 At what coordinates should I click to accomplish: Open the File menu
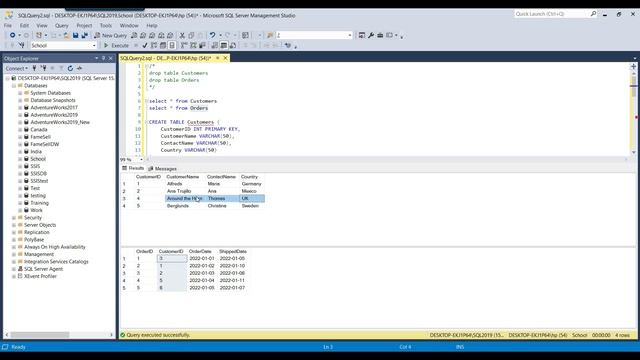[x=8, y=25]
